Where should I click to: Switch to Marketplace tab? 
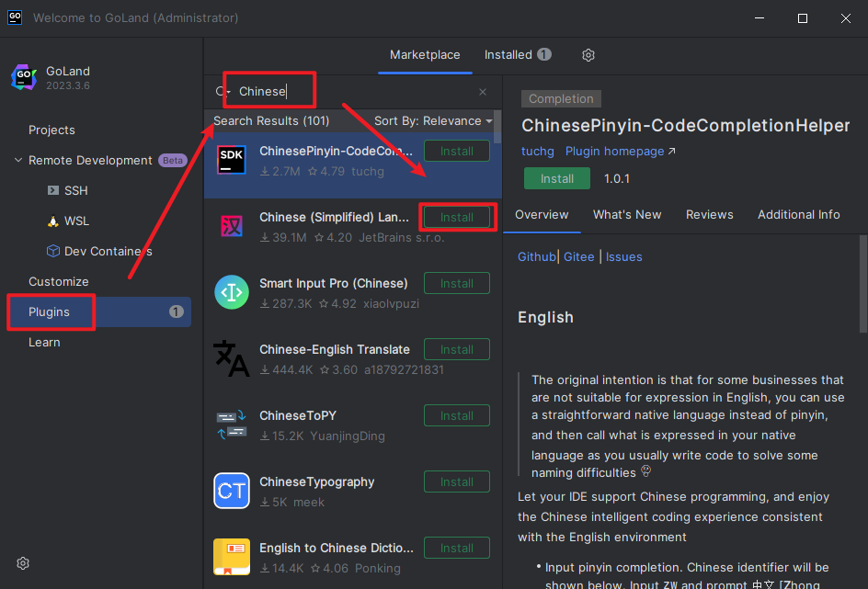(425, 55)
